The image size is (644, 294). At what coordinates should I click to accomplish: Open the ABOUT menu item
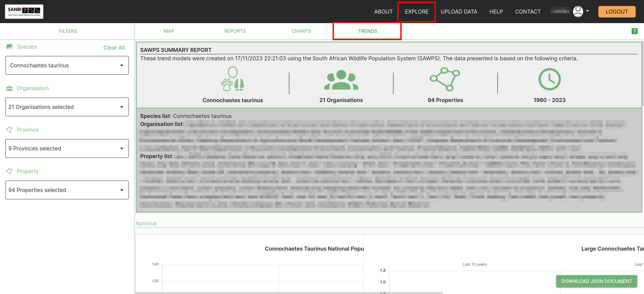[x=383, y=12]
